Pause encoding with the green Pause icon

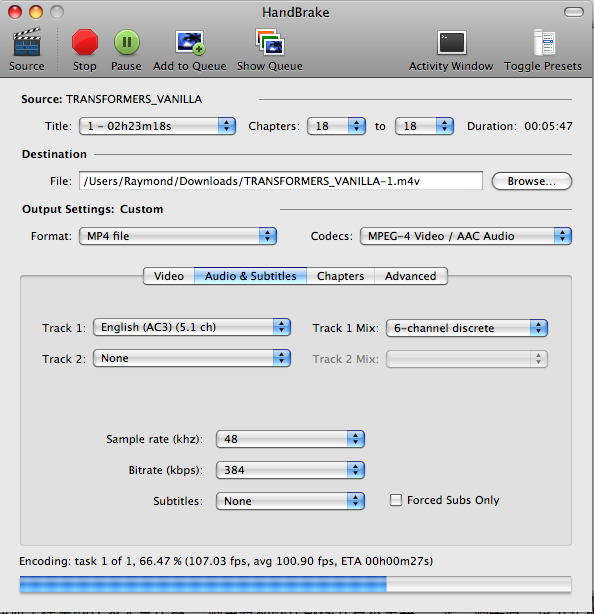pyautogui.click(x=126, y=42)
